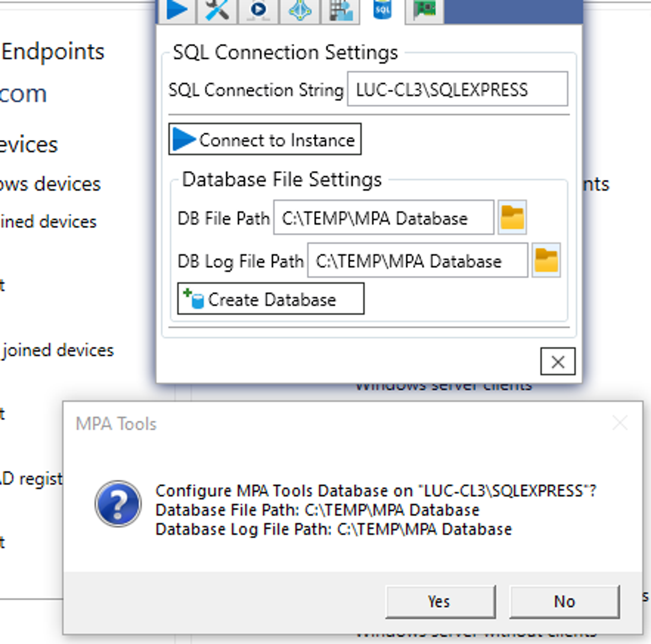This screenshot has width=651, height=644.
Task: Choose No in MPA Tools dialog
Action: (x=564, y=602)
